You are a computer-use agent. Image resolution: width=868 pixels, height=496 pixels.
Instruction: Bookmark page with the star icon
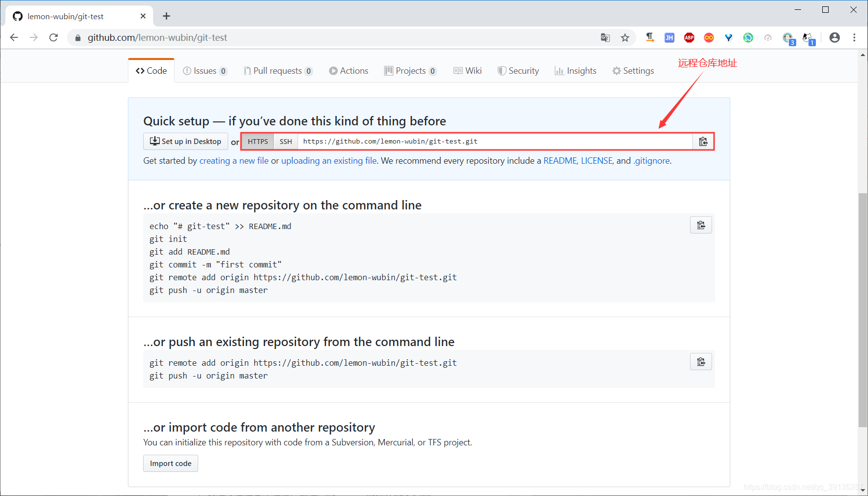click(x=625, y=38)
